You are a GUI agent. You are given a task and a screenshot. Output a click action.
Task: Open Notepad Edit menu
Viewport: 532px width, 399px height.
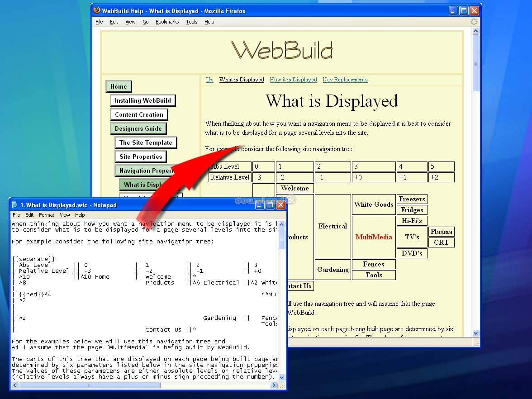click(x=29, y=215)
